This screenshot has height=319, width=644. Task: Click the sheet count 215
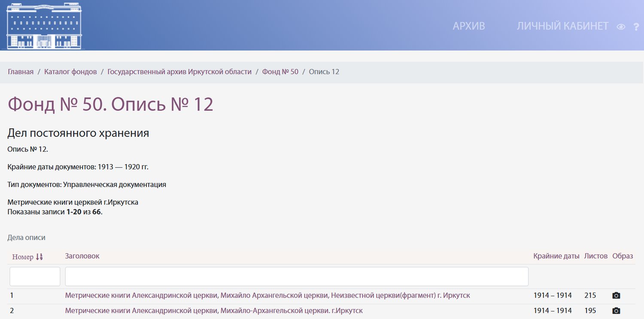click(590, 295)
